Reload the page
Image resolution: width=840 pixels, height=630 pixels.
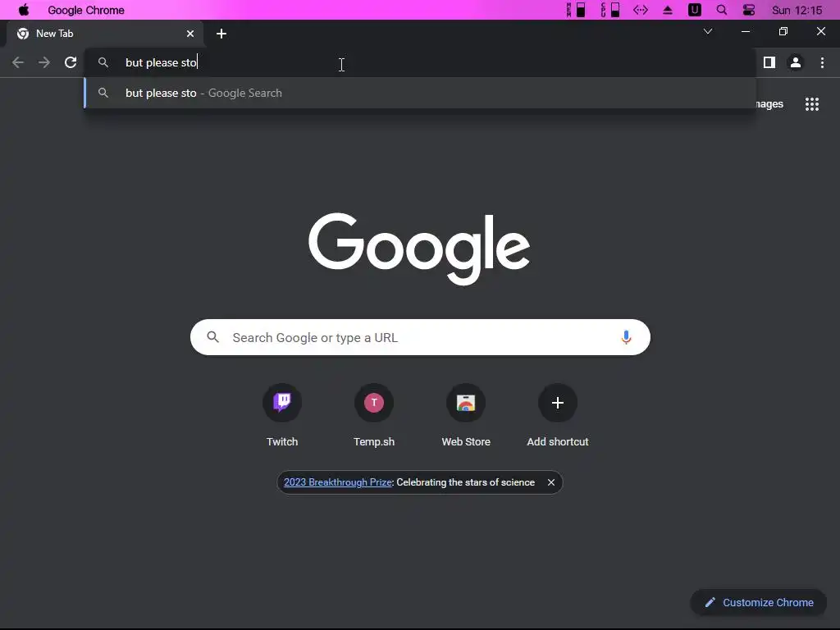point(71,62)
